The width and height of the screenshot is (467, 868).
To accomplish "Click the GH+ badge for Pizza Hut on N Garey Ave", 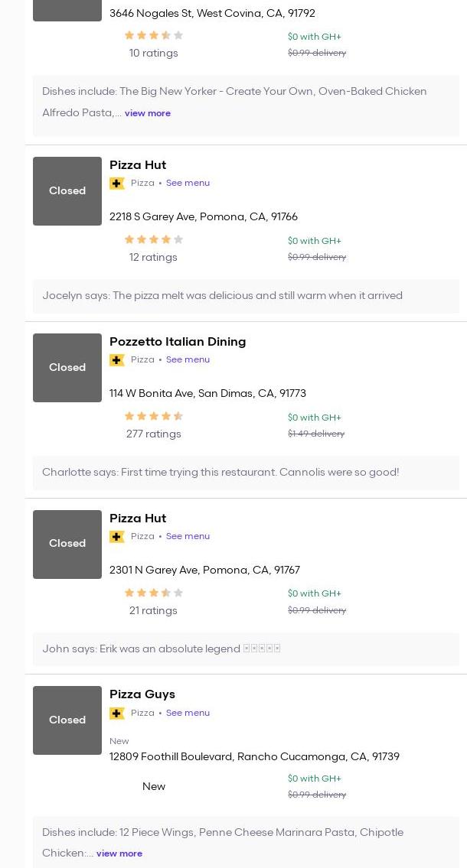I will (x=117, y=537).
